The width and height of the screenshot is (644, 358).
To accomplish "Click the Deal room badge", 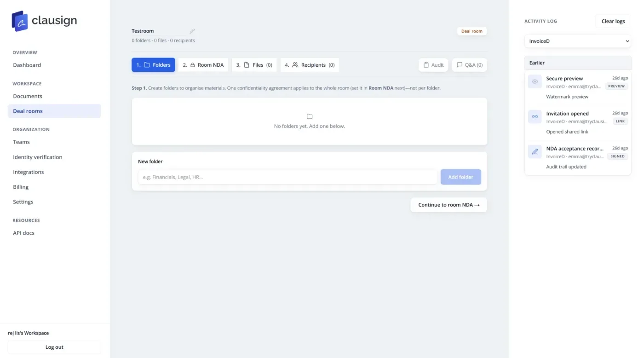I will [471, 31].
